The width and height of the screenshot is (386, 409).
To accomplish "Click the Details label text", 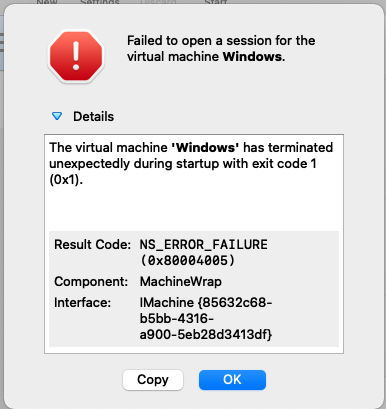I will (x=93, y=116).
